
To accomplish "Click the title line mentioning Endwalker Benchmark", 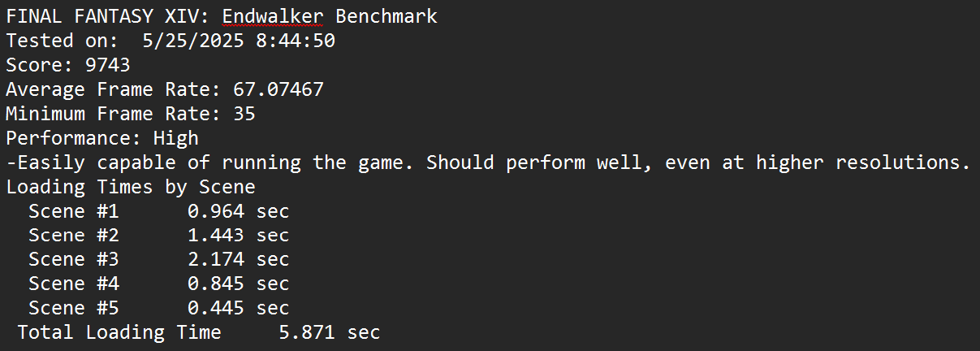I will pos(221,16).
